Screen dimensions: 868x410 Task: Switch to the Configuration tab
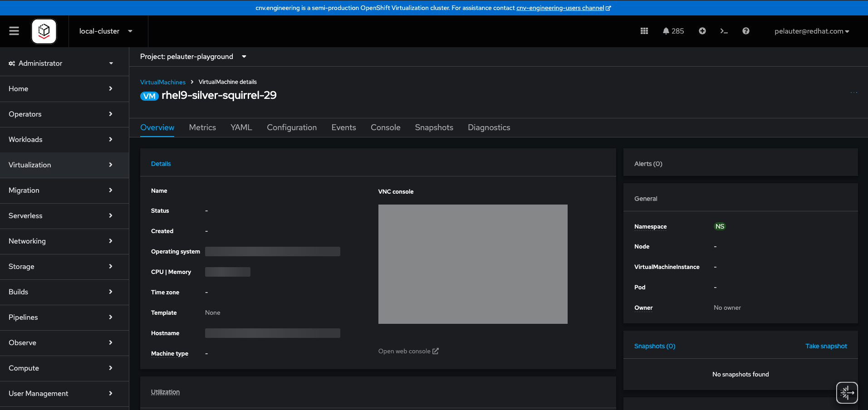tap(292, 127)
